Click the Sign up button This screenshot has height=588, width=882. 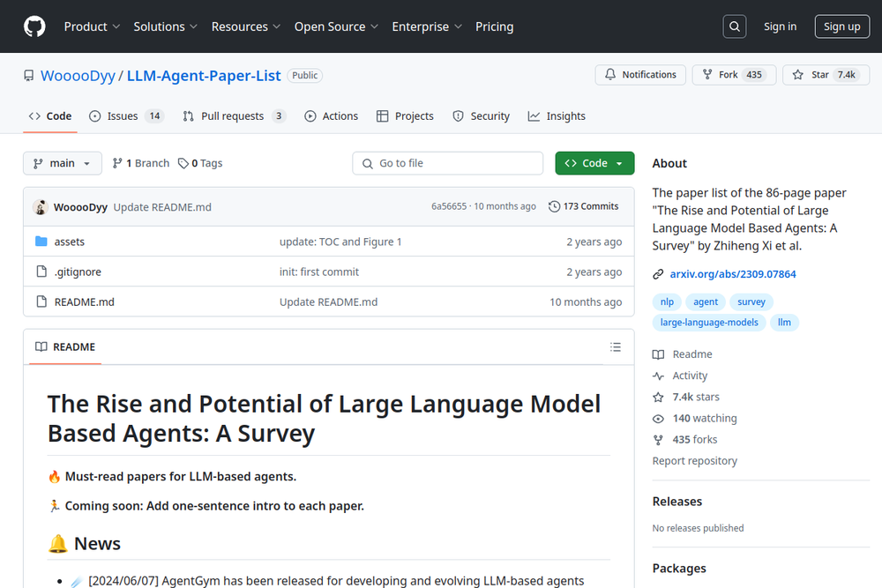[841, 26]
